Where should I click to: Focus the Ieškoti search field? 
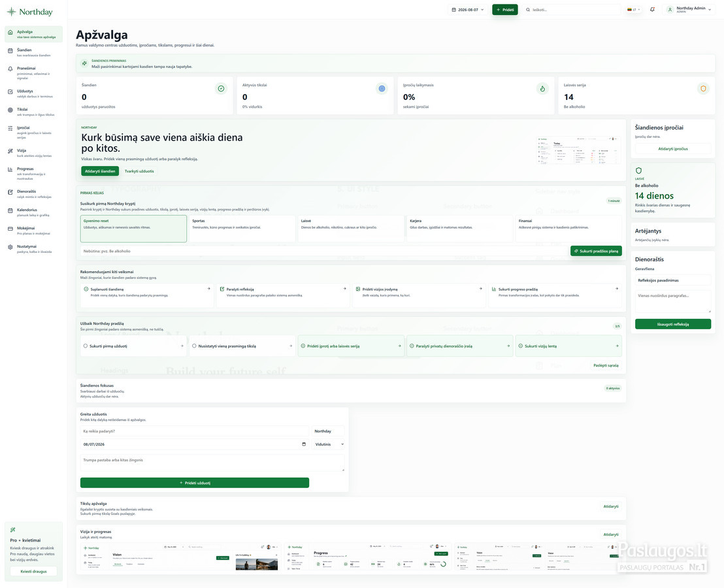572,10
